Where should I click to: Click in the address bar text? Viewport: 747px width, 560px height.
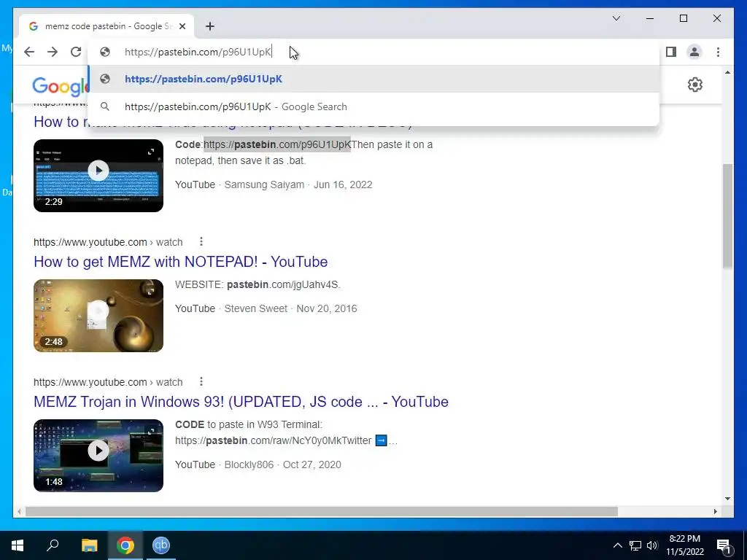pos(198,52)
